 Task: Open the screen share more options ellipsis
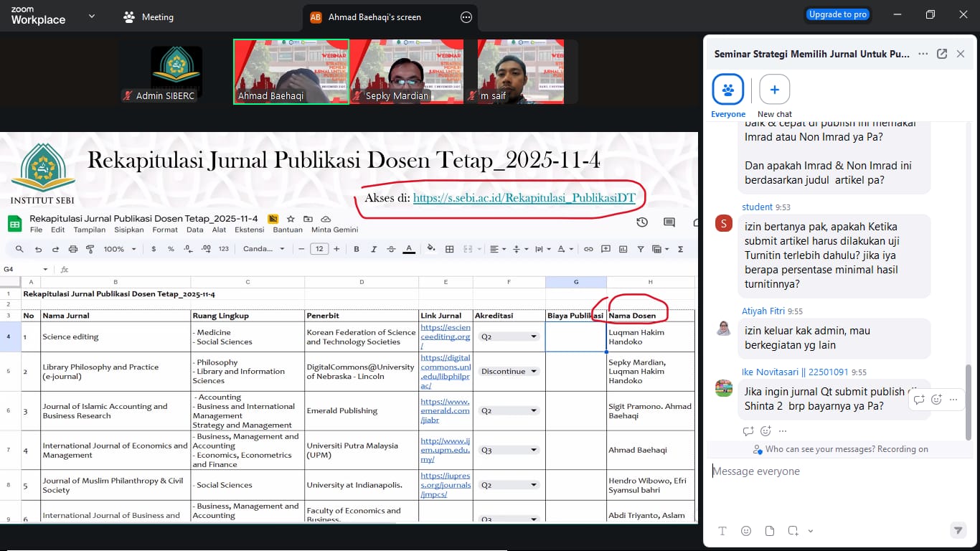(466, 17)
